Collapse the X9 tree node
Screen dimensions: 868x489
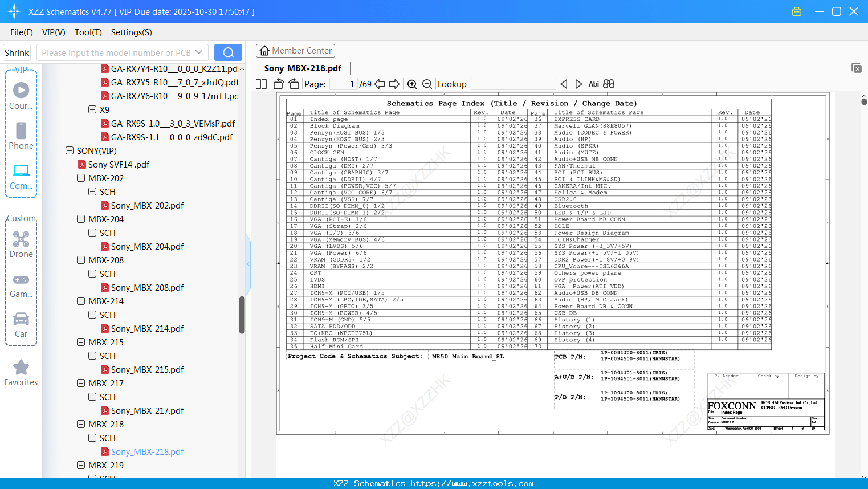(92, 109)
